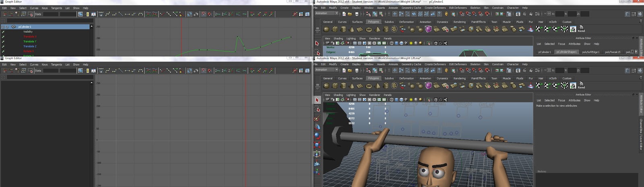
Task: Pick Move tool in bottom Maya toolbox
Action: (317, 127)
